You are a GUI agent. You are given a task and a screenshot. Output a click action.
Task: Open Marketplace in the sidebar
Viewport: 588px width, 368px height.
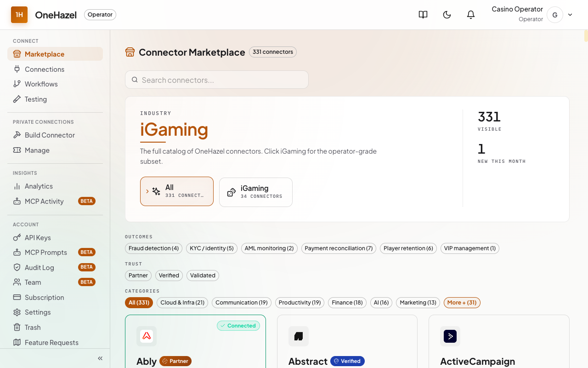point(55,54)
